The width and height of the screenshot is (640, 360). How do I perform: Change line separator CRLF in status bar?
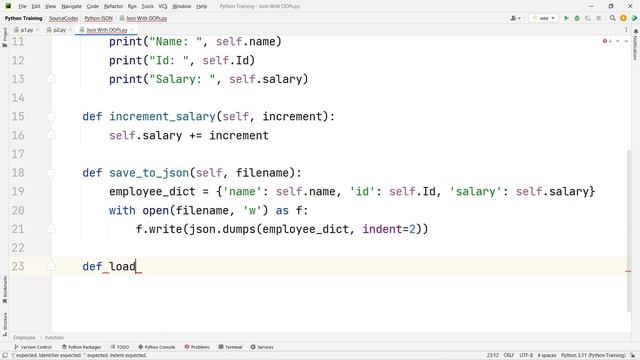click(509, 356)
